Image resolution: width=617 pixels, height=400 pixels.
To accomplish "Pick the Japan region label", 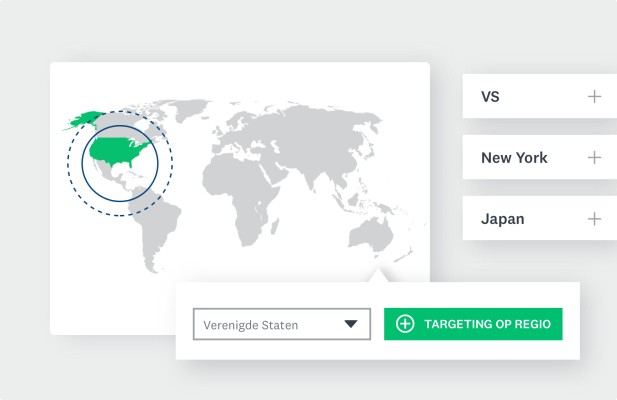I will [502, 219].
